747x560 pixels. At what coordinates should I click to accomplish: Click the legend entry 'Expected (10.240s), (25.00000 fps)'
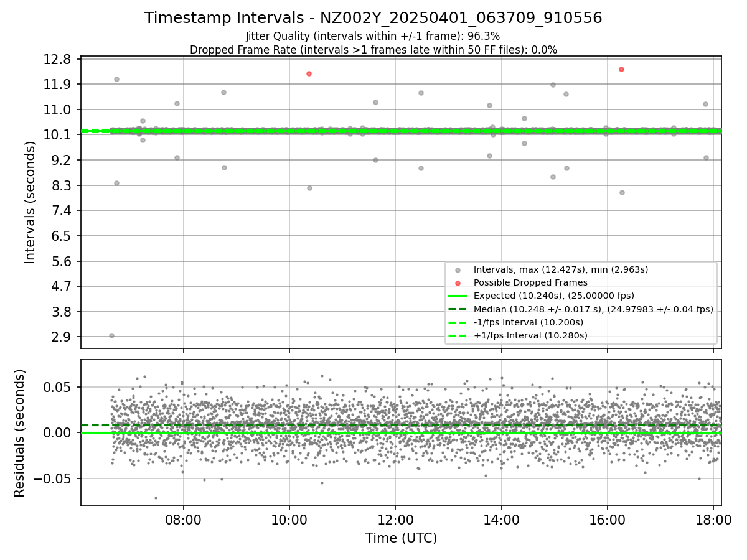click(x=554, y=296)
